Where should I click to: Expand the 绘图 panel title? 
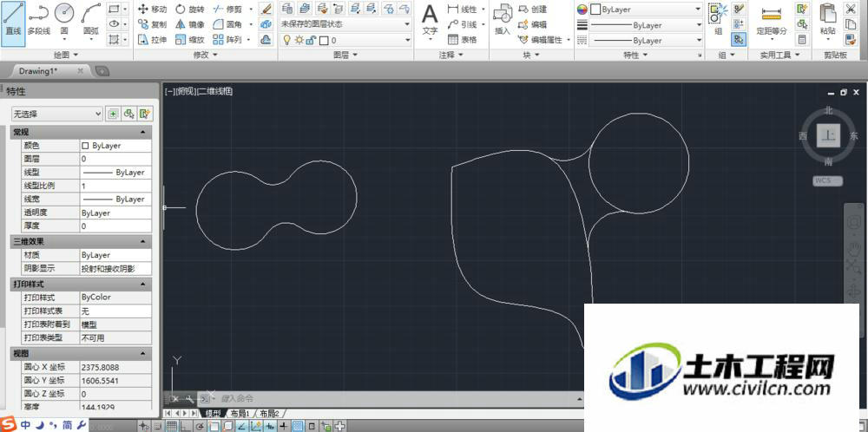click(x=66, y=55)
